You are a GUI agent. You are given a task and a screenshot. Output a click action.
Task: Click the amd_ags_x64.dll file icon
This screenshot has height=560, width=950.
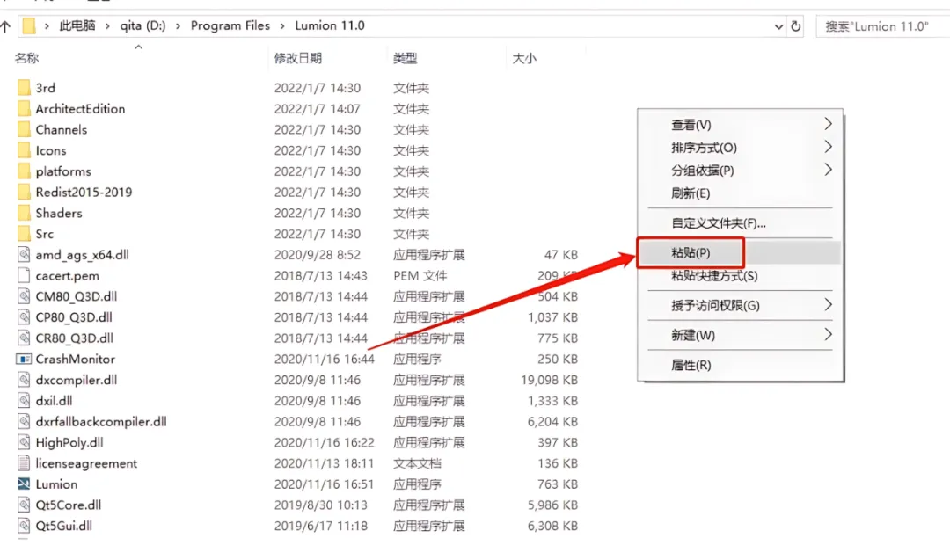click(24, 255)
